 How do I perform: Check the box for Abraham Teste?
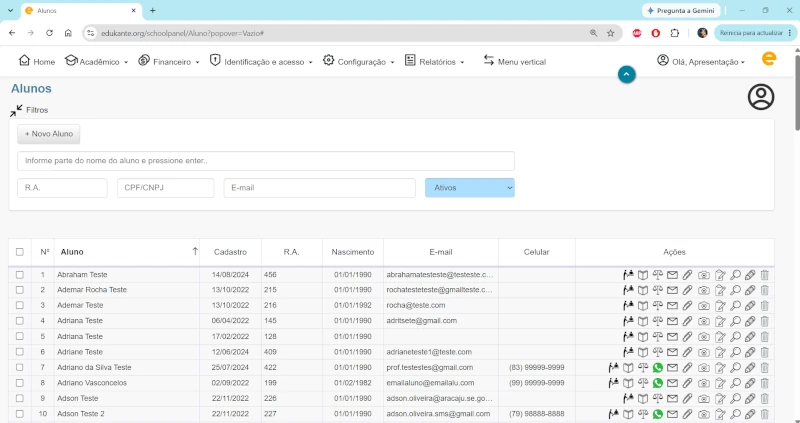(19, 275)
